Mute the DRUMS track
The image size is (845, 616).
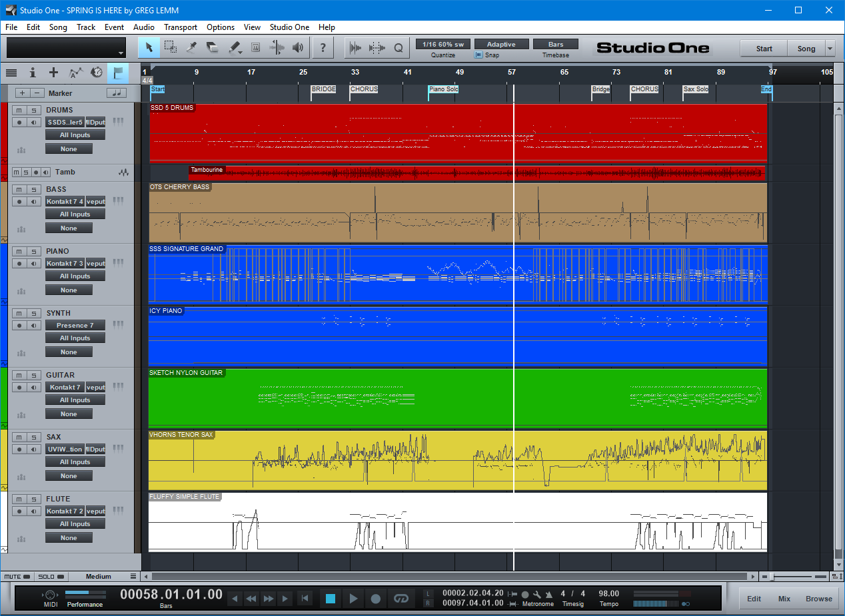click(x=20, y=110)
